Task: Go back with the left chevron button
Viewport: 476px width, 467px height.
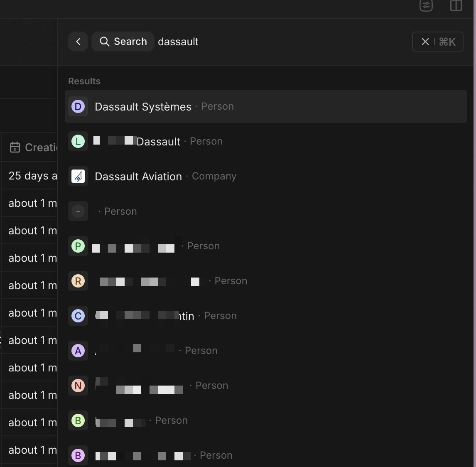Action: [78, 42]
